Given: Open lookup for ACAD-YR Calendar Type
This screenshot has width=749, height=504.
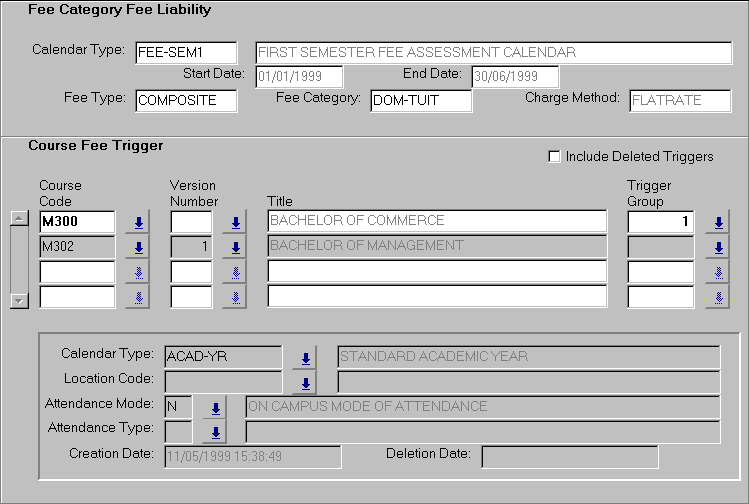Looking at the screenshot, I should pos(305,358).
